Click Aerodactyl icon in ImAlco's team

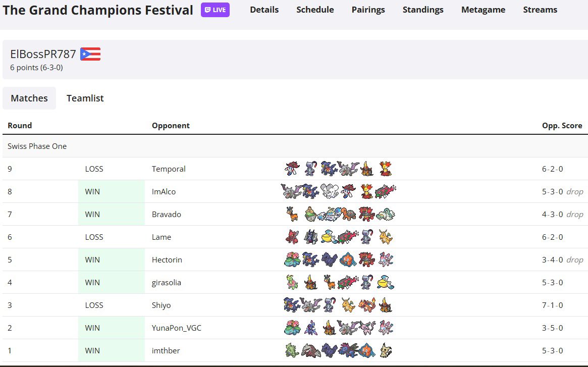coord(291,191)
